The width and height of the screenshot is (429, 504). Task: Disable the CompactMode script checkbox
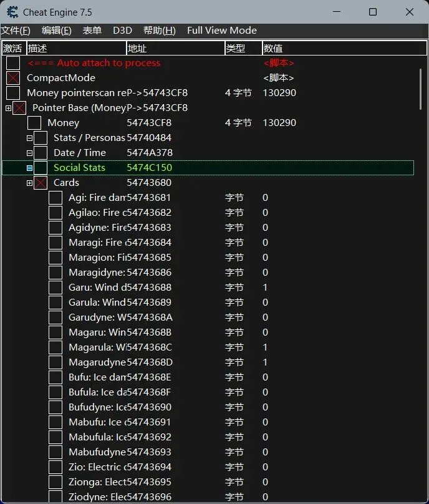pos(13,78)
